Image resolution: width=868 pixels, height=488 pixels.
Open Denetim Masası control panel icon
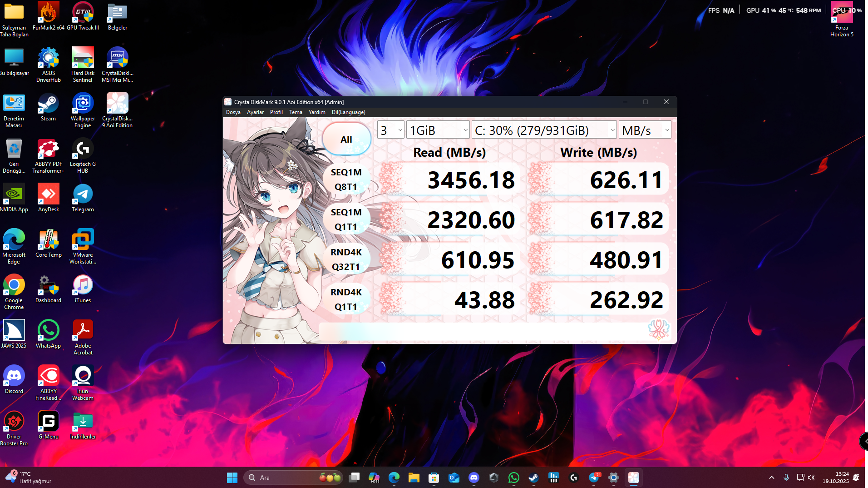[x=14, y=110]
